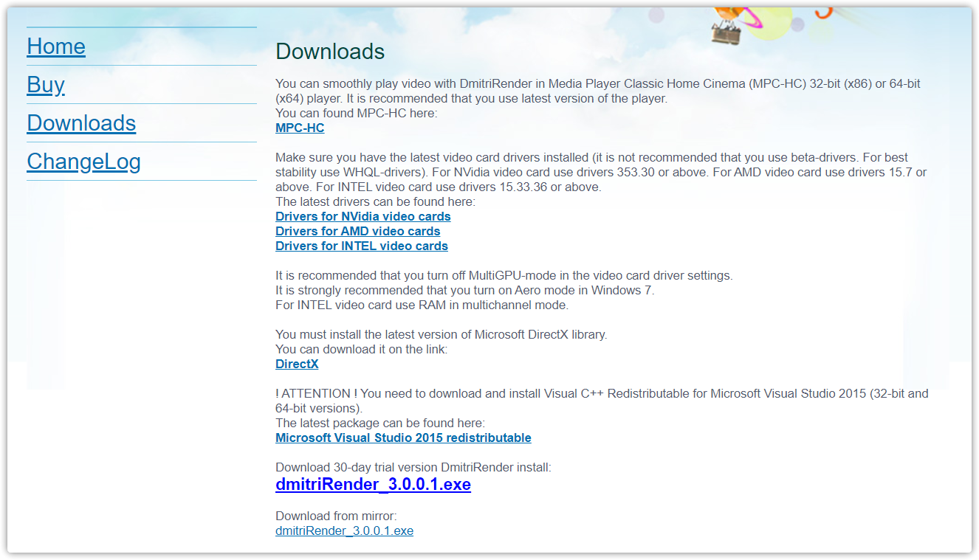Viewport: 979px width, 560px height.
Task: Click "The latest drivers can be found here:"
Action: click(375, 201)
